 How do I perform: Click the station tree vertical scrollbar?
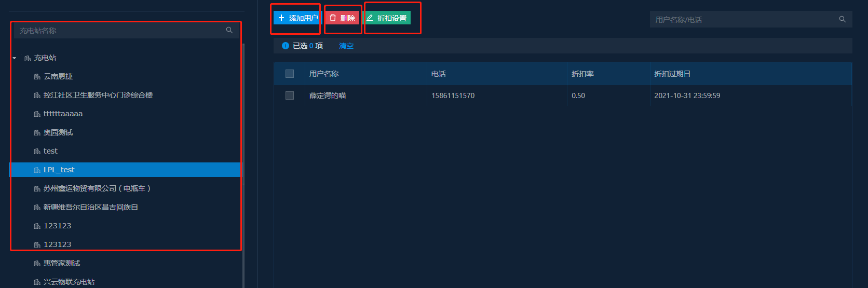243,156
